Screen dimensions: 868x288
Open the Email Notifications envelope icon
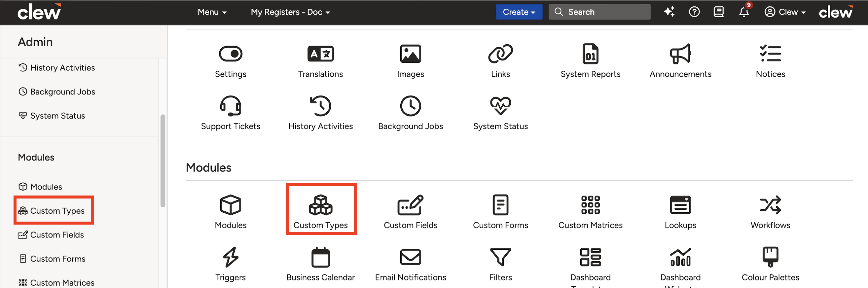point(411,257)
